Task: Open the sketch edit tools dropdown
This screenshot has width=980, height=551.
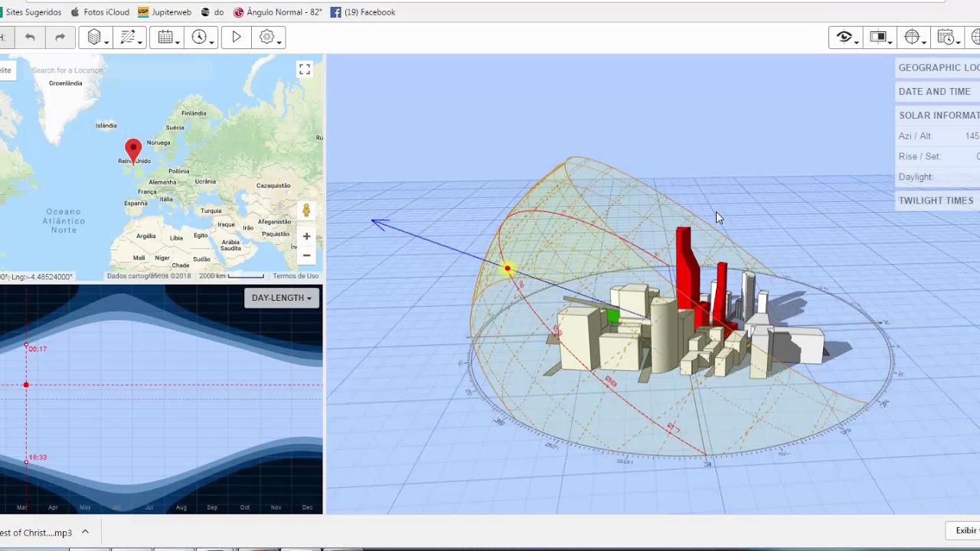Action: pyautogui.click(x=131, y=37)
